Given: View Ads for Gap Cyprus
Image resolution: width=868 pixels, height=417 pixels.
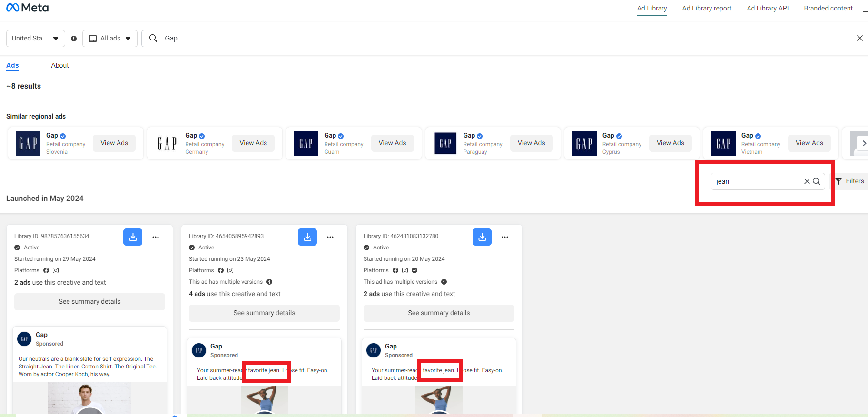Looking at the screenshot, I should (x=671, y=143).
